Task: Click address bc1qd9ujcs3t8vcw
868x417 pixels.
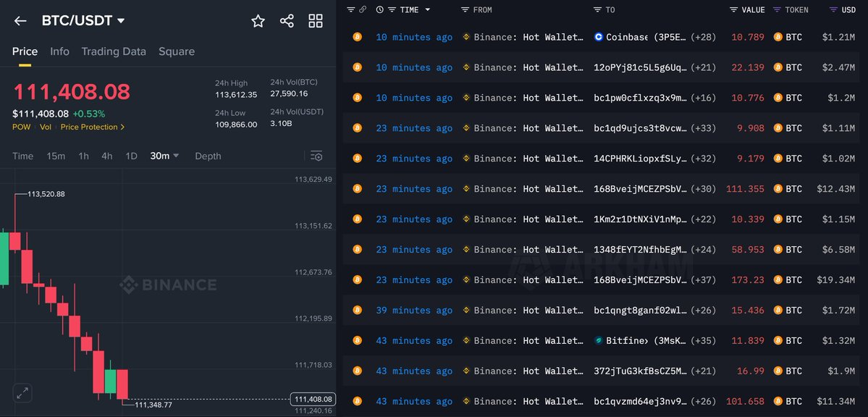Action: pos(641,128)
